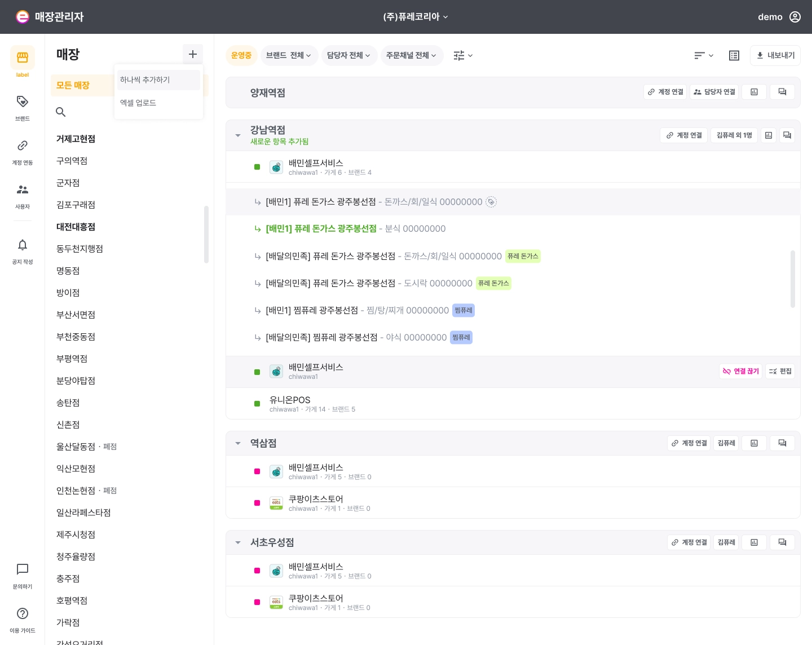
Task: Click 김퓨레 외 1명 button on 강남역점
Action: point(734,135)
